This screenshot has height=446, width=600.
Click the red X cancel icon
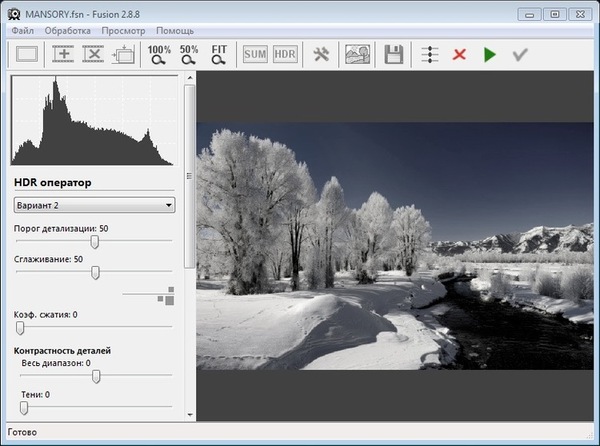(459, 55)
